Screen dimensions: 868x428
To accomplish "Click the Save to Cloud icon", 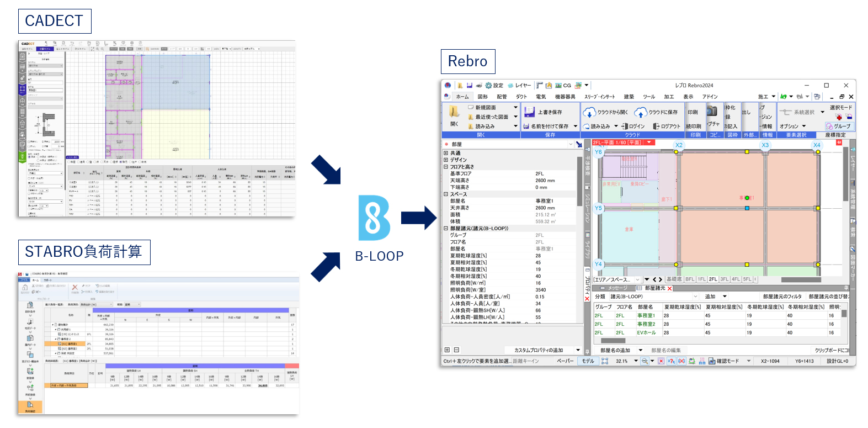I will click(x=641, y=112).
